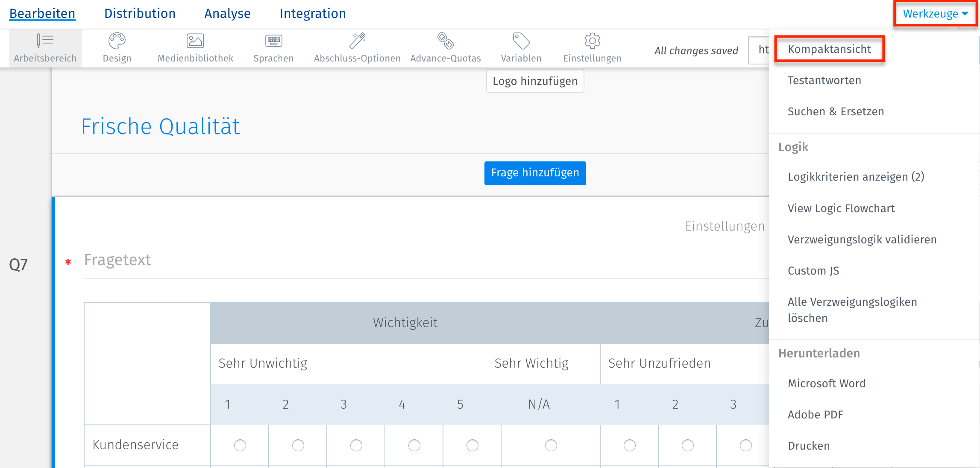This screenshot has height=468, width=980.
Task: Choose Kompaktansicht from the dropdown
Action: click(829, 49)
